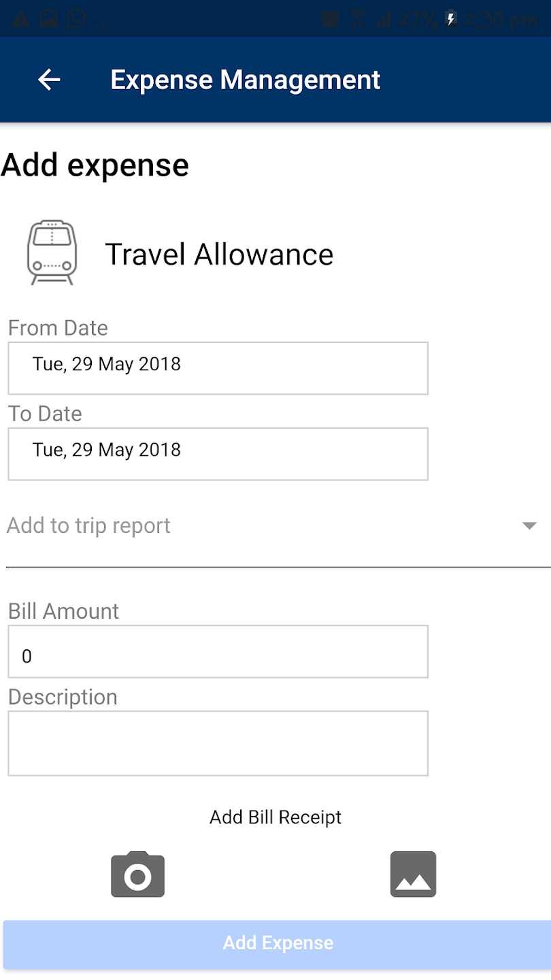The height and width of the screenshot is (980, 551).
Task: Tap the image notification icon in status bar
Action: pyautogui.click(x=49, y=18)
